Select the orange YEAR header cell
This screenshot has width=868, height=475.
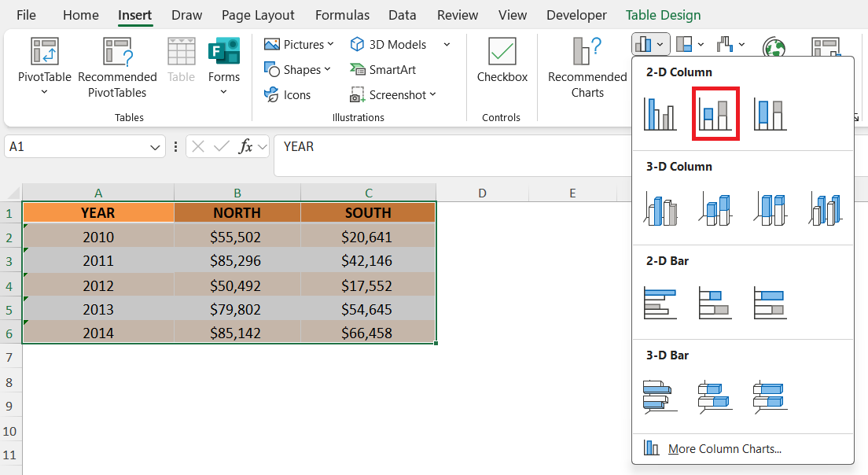[97, 212]
